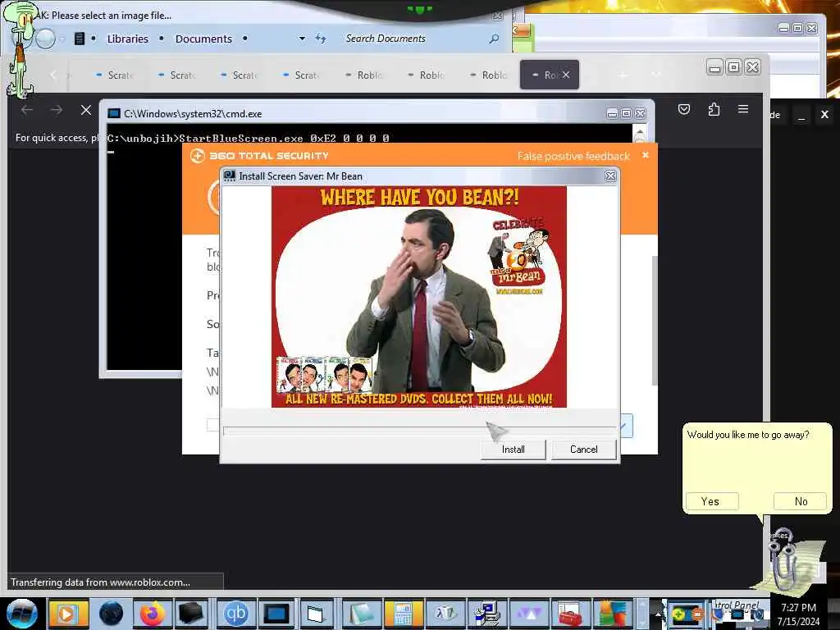Image resolution: width=840 pixels, height=630 pixels.
Task: Open the dark globe browser taskbar icon
Action: (x=111, y=614)
